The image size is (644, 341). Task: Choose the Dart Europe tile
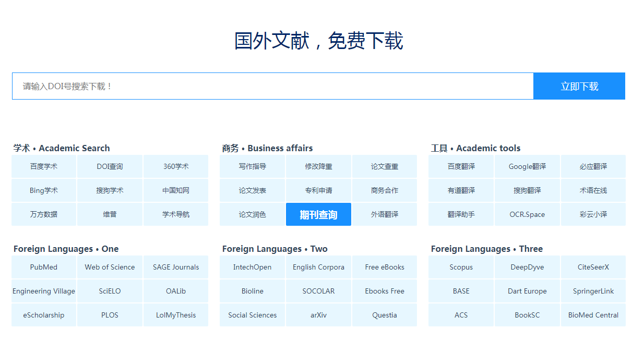click(x=527, y=291)
